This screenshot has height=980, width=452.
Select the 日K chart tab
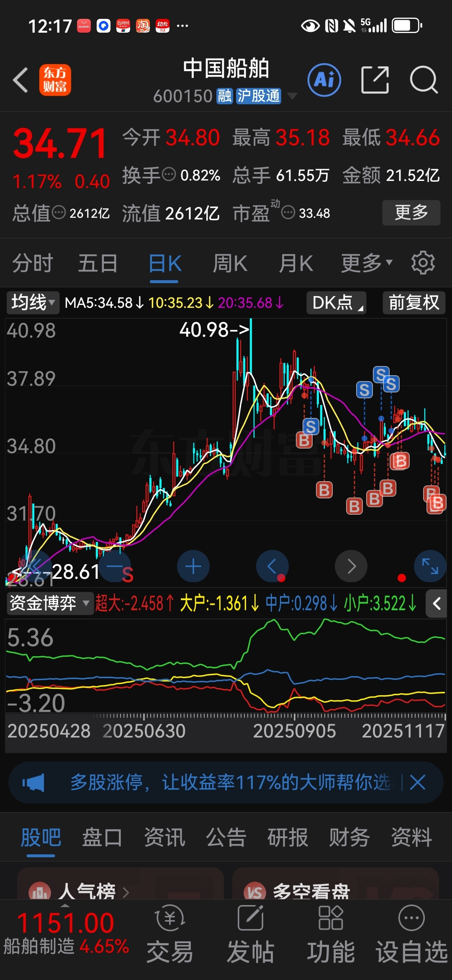[x=165, y=263]
